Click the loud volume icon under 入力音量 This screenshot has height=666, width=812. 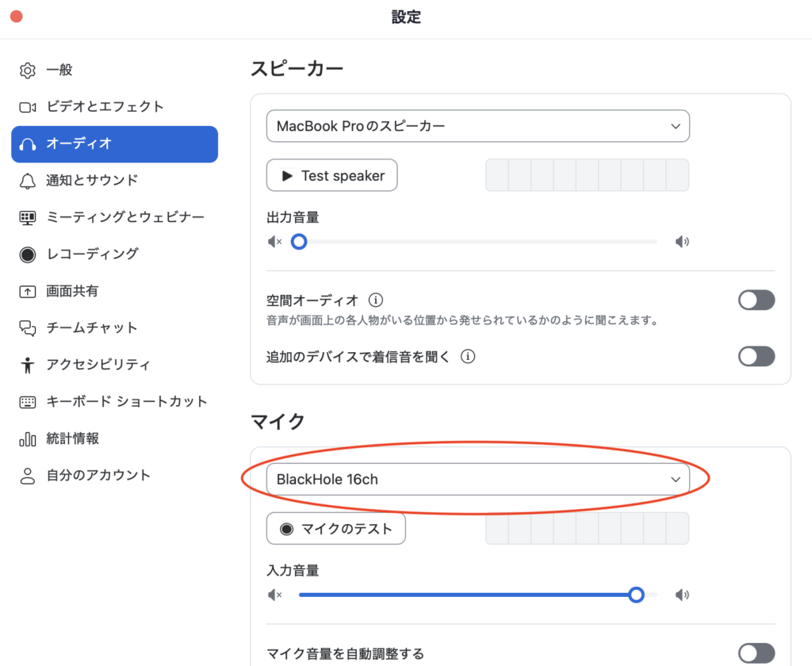682,595
